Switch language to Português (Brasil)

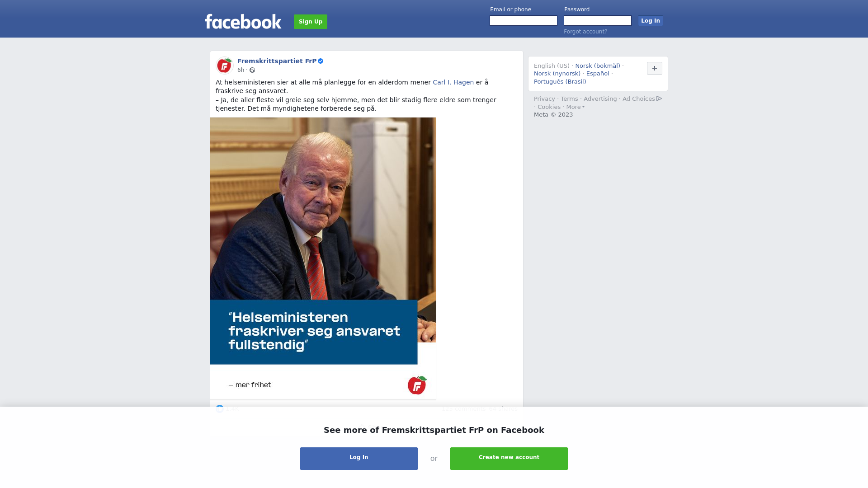tap(560, 82)
